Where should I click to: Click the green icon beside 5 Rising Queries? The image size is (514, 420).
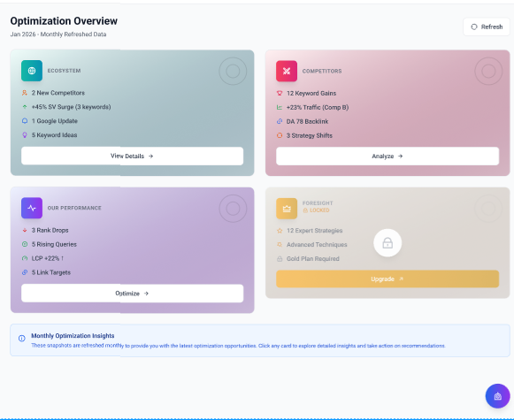tap(25, 244)
